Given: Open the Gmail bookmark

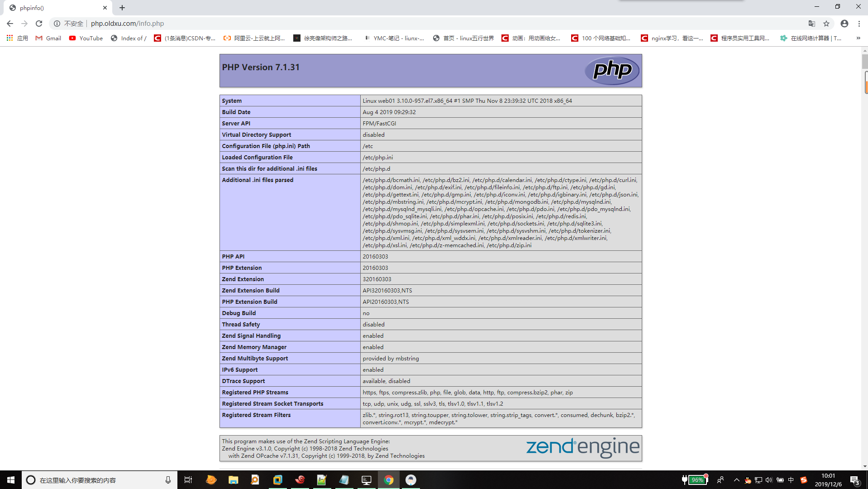Looking at the screenshot, I should [x=48, y=38].
